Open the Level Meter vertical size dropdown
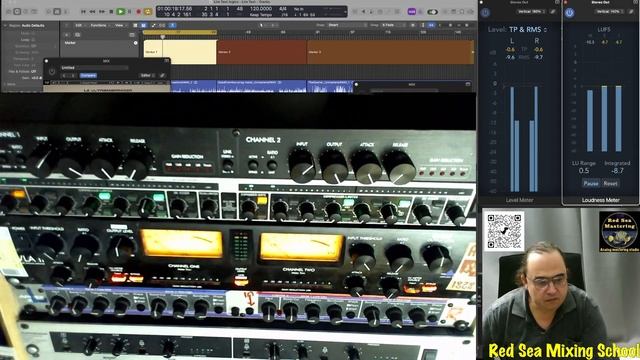Image resolution: width=640 pixels, height=360 pixels. click(x=531, y=11)
